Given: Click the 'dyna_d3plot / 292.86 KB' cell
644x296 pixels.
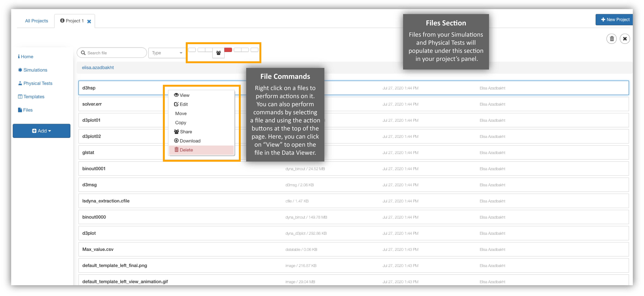Looking at the screenshot, I should [306, 233].
